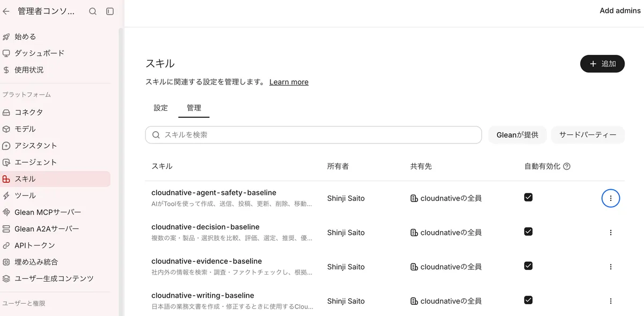Click the share icon for cloudnative-writing-baseline
Viewport: 644px width, 316px height.
coord(414,301)
